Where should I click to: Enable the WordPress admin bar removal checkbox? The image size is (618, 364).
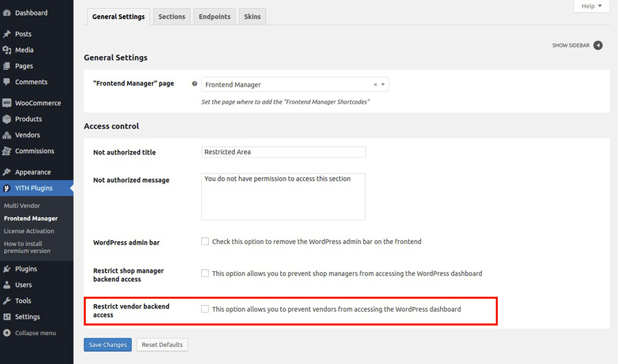205,242
